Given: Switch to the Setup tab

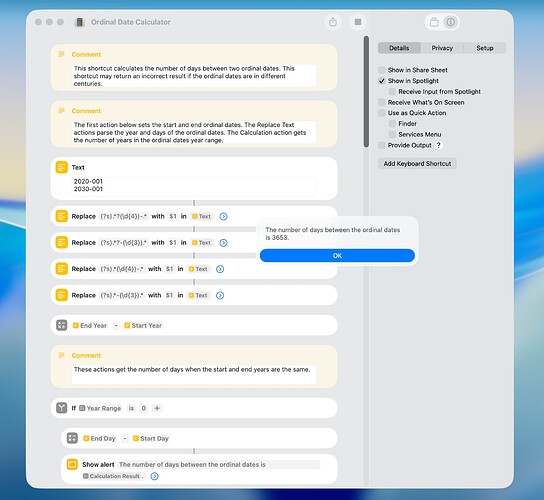Looking at the screenshot, I should [x=485, y=48].
